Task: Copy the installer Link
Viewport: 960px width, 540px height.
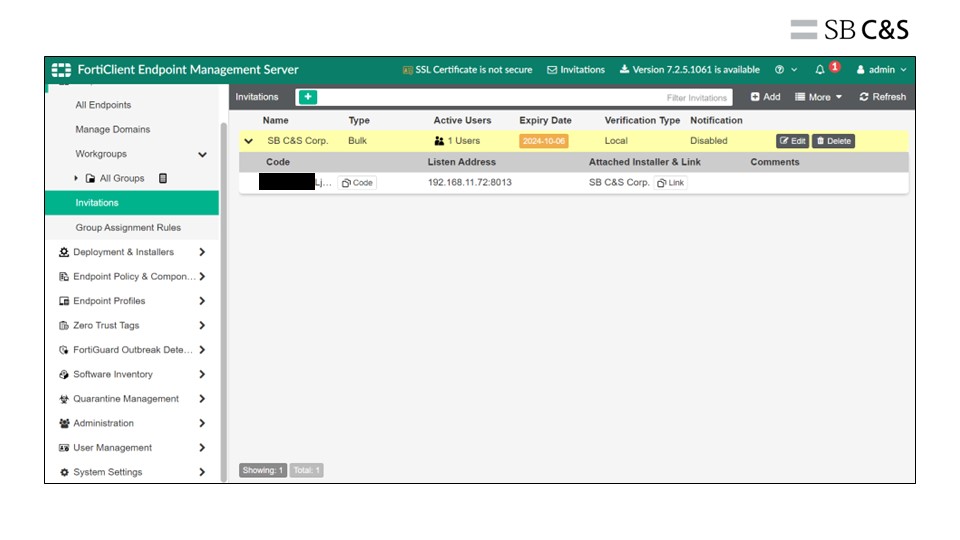Action: 670,182
